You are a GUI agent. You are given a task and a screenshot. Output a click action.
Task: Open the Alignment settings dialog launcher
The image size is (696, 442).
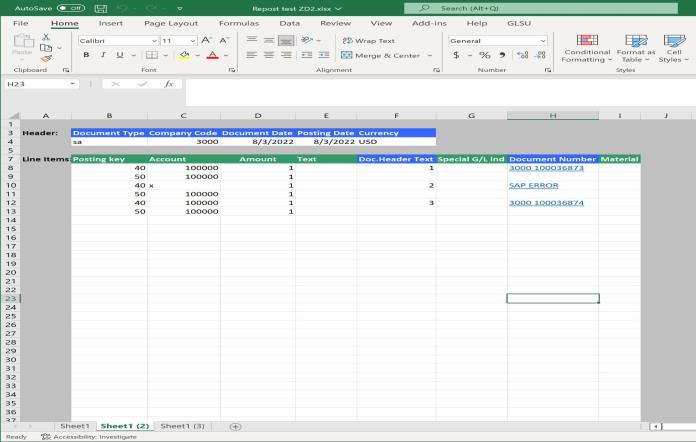pos(437,70)
